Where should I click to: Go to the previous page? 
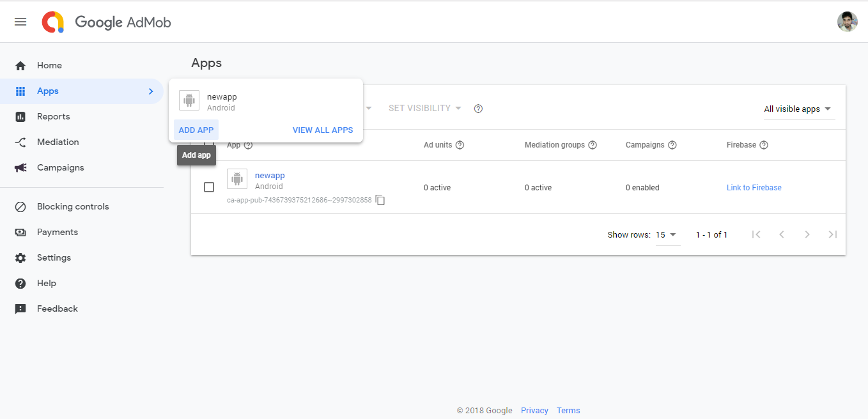(782, 234)
